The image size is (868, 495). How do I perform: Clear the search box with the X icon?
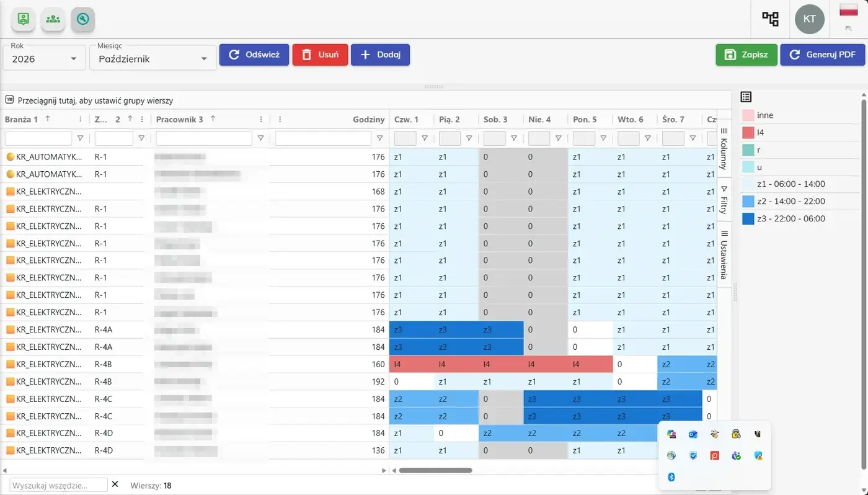115,484
